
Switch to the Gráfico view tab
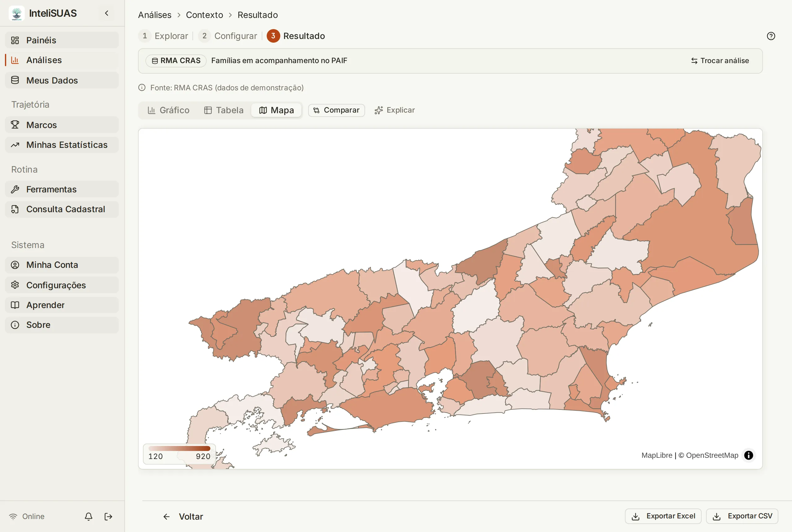(x=169, y=110)
